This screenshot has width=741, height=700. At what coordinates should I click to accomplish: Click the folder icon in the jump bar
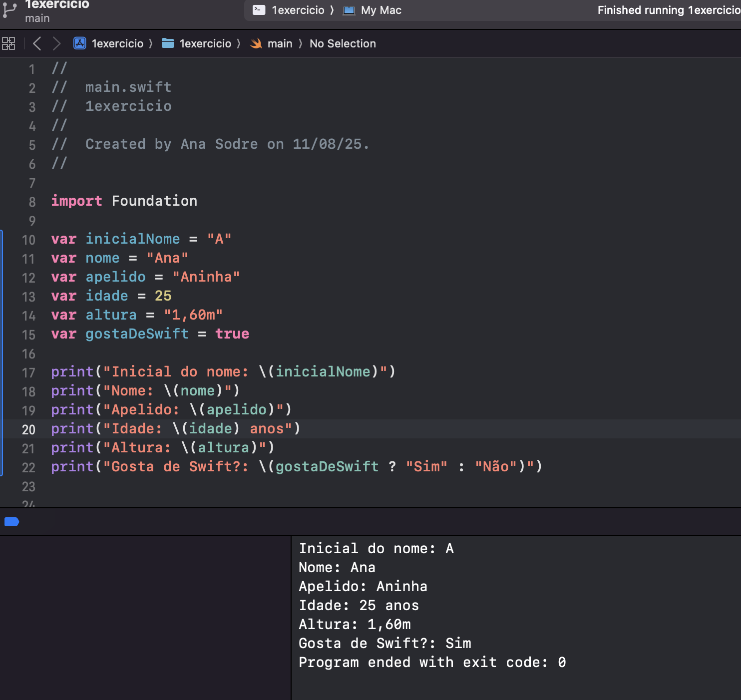pyautogui.click(x=168, y=43)
